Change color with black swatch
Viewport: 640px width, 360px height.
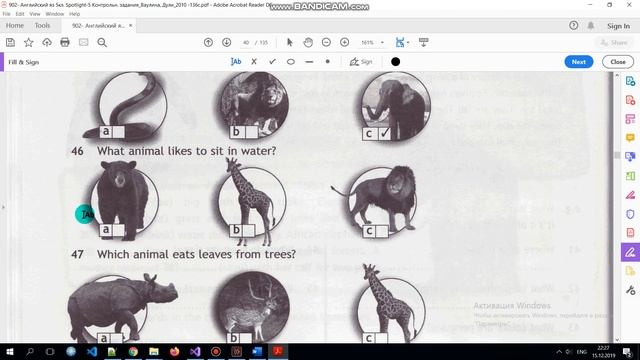[395, 62]
